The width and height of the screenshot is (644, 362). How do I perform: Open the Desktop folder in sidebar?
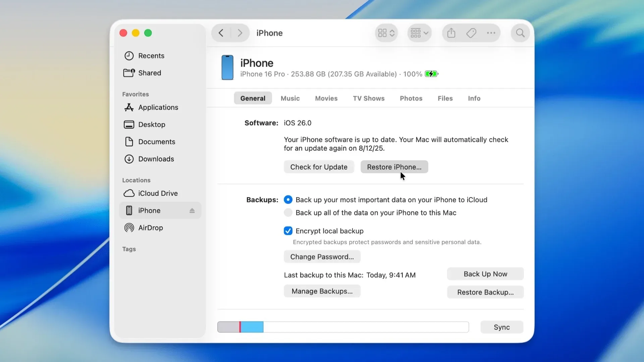[160, 124]
